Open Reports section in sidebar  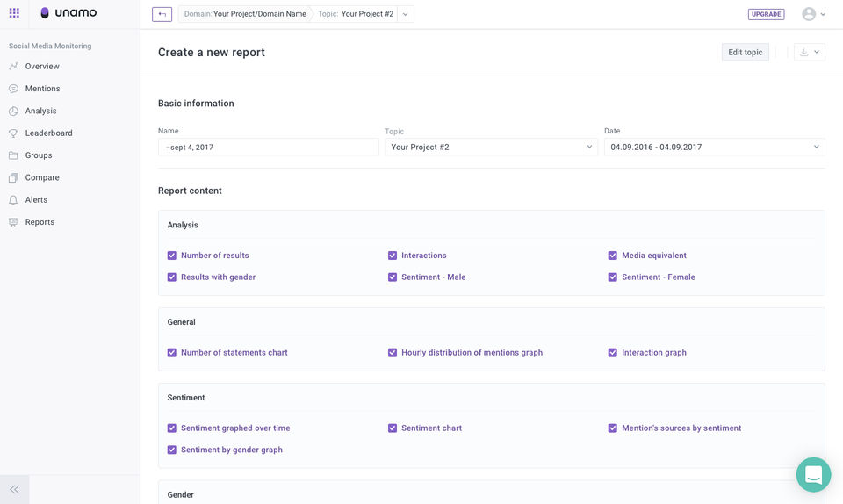(40, 222)
